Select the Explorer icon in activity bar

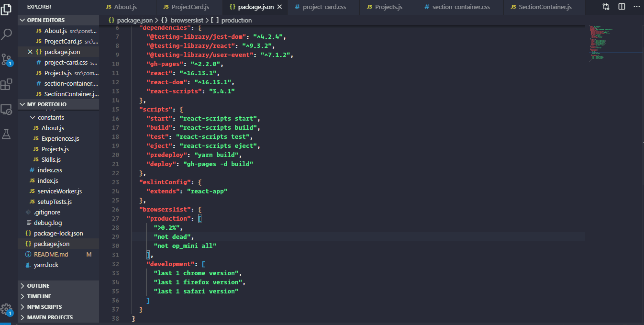click(7, 10)
